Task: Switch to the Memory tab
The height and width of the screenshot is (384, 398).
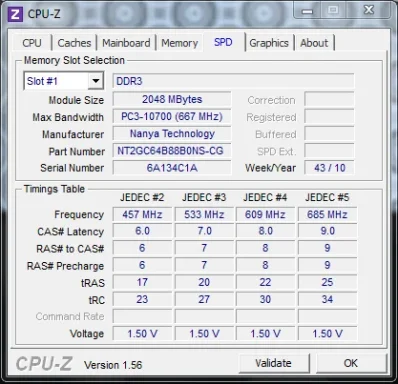Action: [x=180, y=43]
